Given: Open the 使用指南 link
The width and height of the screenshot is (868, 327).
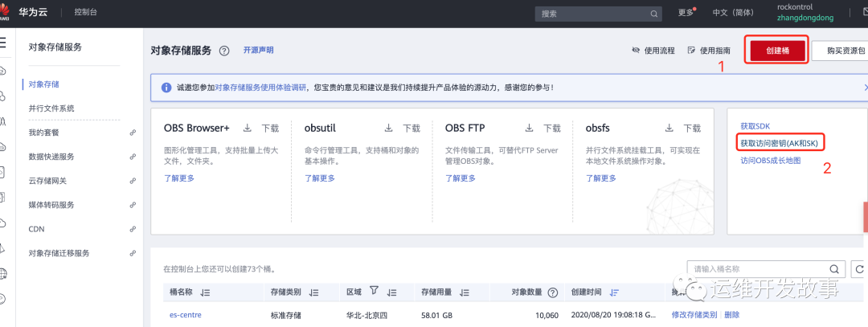Looking at the screenshot, I should coord(715,51).
